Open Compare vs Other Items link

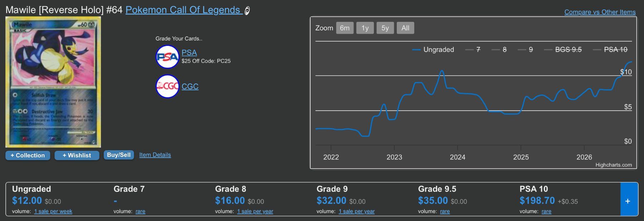(600, 12)
